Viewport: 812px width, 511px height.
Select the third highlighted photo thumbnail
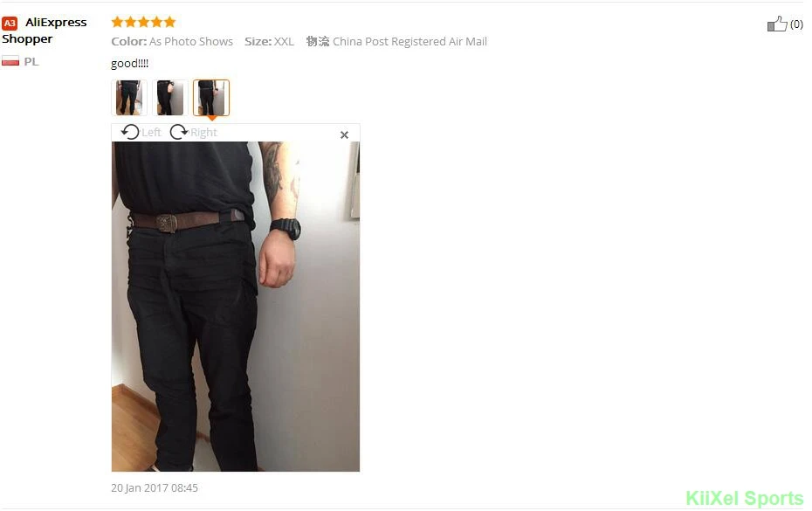(211, 98)
